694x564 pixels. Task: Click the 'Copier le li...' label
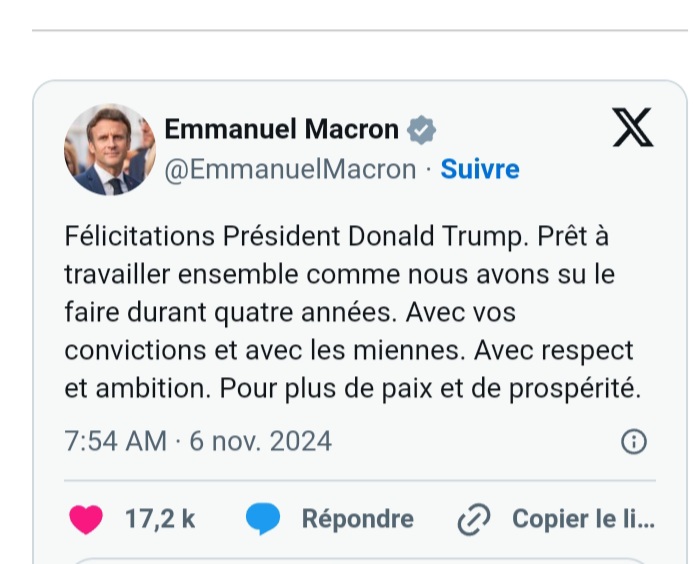click(583, 519)
